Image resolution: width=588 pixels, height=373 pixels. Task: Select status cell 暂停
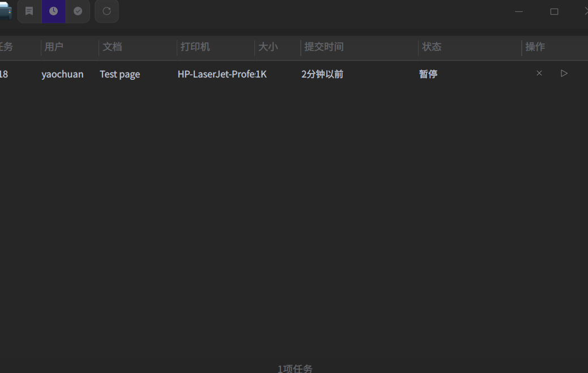click(x=428, y=74)
